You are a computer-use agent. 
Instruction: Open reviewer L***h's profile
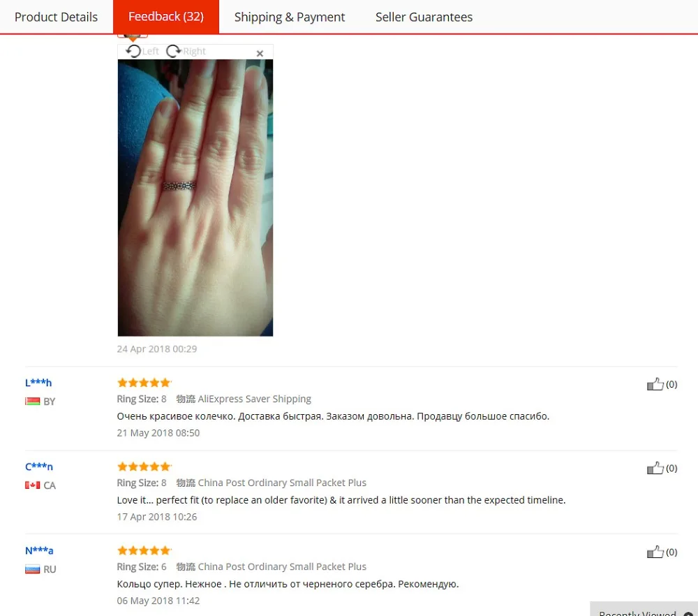(38, 383)
